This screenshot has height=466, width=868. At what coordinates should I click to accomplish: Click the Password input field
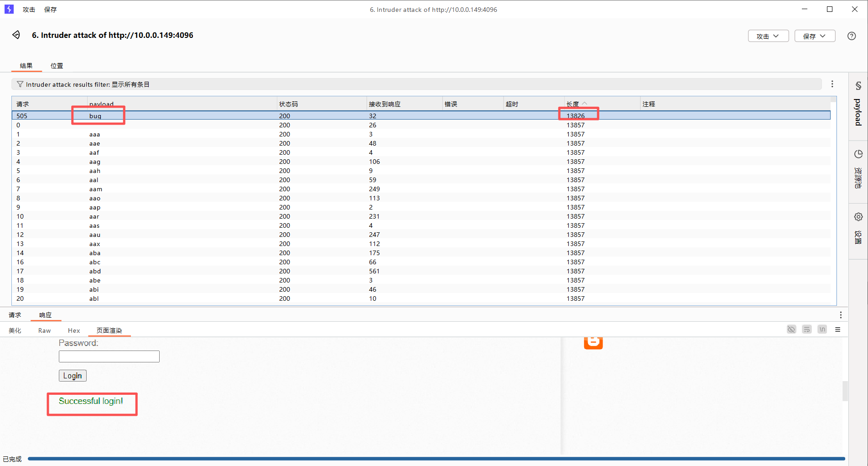[109, 356]
